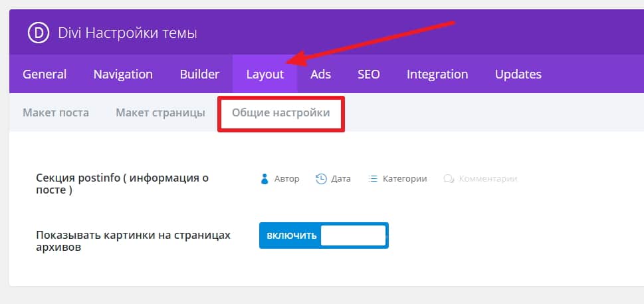Click the Категории label

tap(405, 179)
